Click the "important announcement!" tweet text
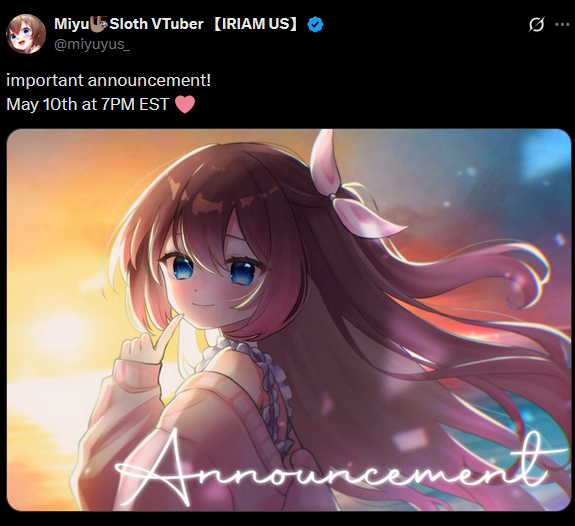The width and height of the screenshot is (575, 526). click(x=109, y=80)
